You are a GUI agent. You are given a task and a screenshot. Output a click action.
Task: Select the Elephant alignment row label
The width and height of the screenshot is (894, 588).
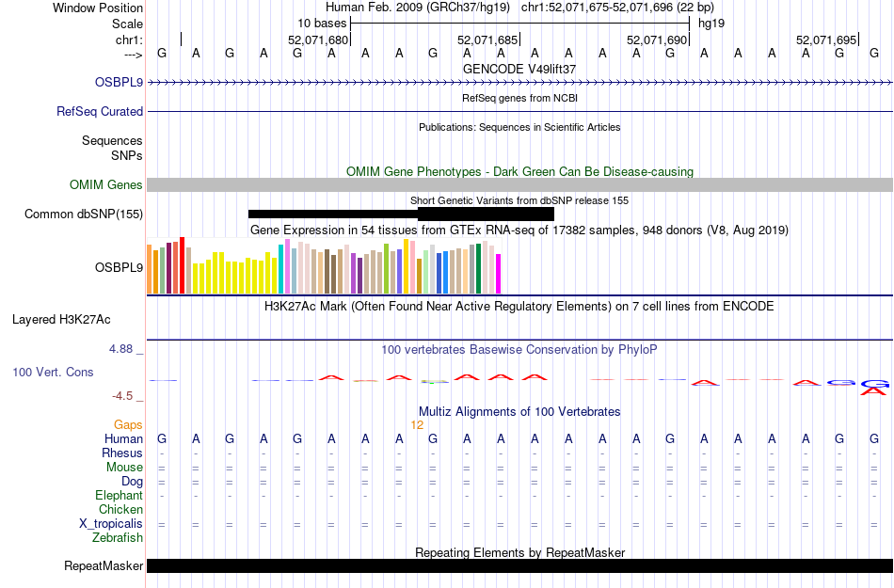coord(119,495)
